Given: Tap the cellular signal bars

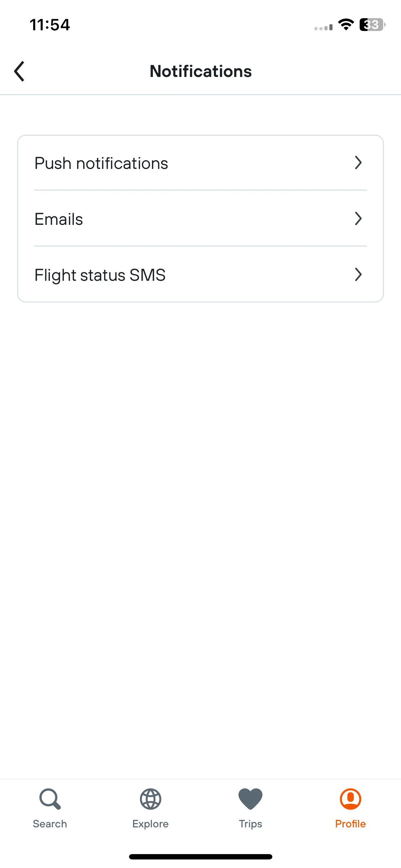Looking at the screenshot, I should pyautogui.click(x=323, y=27).
